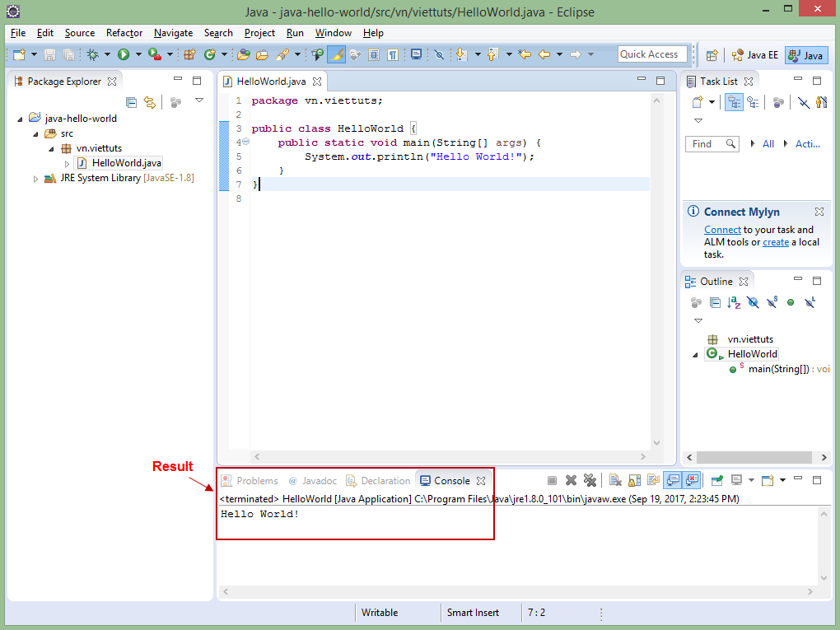Toggle Mark Occurrences highlighter in toolbar
Screen dimensions: 840x630
[337, 54]
